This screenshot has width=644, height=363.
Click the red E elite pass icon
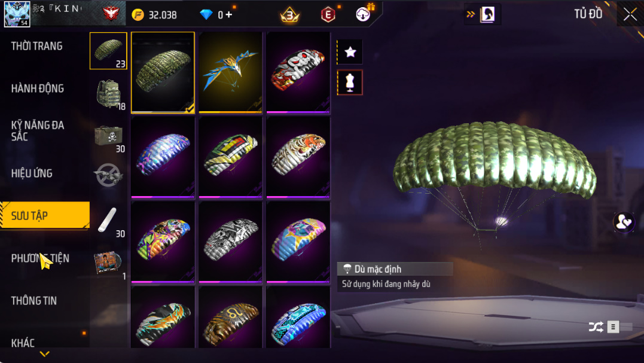[x=328, y=15]
